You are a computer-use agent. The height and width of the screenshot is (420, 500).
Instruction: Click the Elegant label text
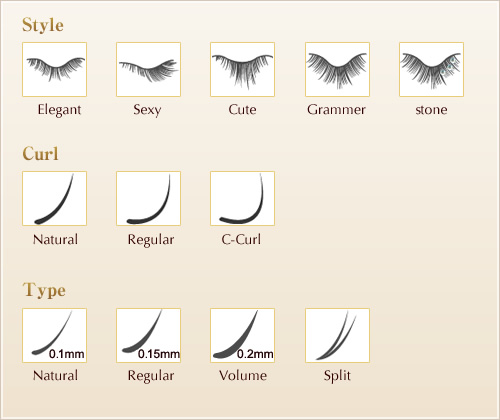[x=59, y=110]
